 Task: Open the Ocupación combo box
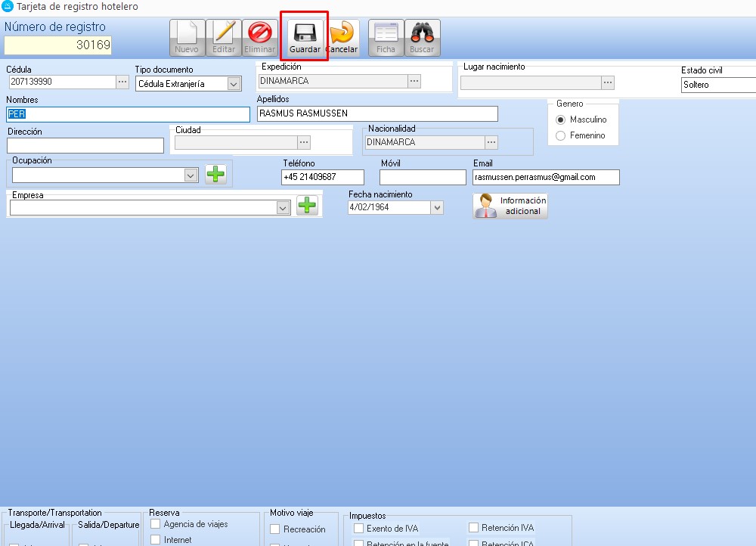191,175
